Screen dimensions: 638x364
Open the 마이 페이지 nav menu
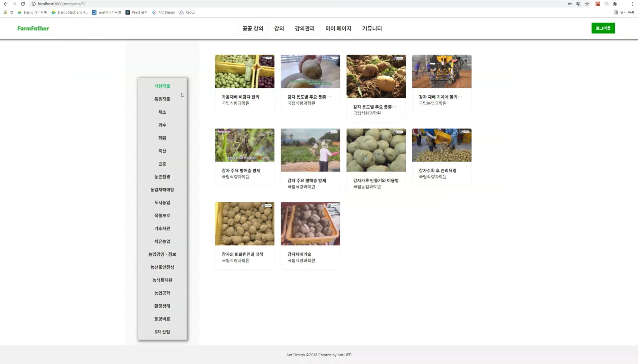[338, 28]
